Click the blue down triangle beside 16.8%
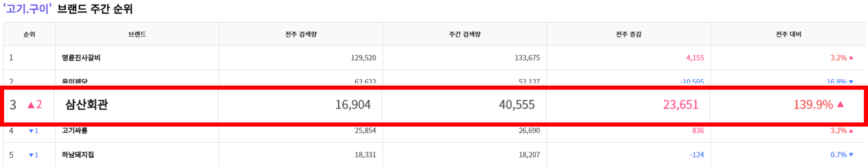This screenshot has width=868, height=167. tap(851, 82)
